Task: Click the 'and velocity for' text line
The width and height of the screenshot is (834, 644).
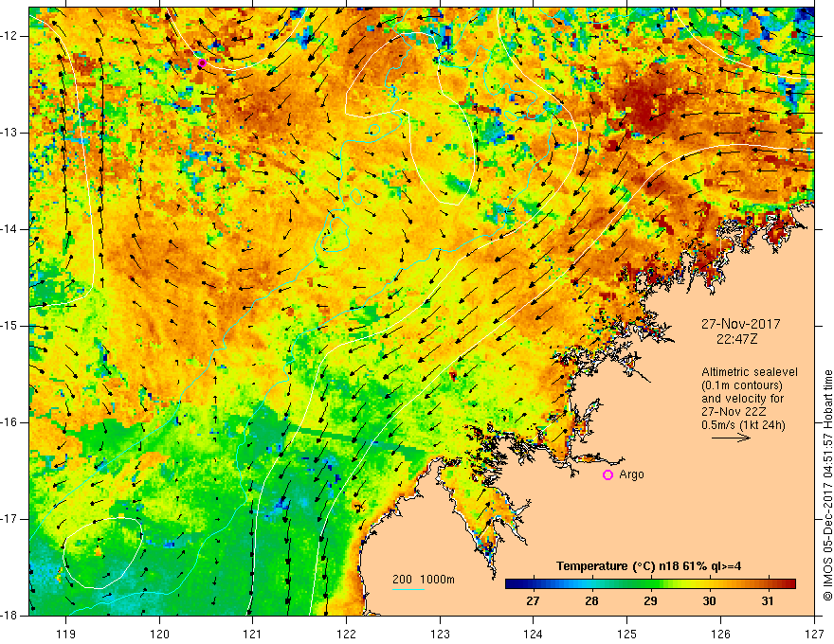Action: [742, 399]
